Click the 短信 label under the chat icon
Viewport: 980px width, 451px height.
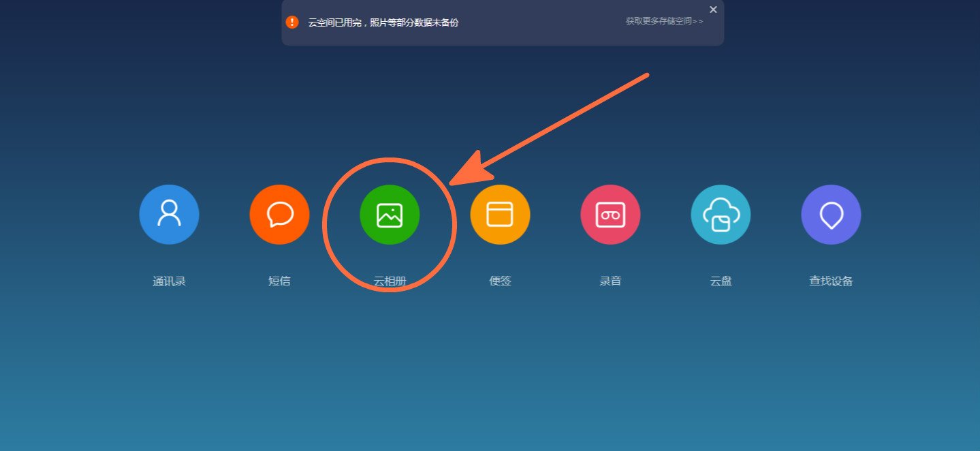pyautogui.click(x=279, y=280)
